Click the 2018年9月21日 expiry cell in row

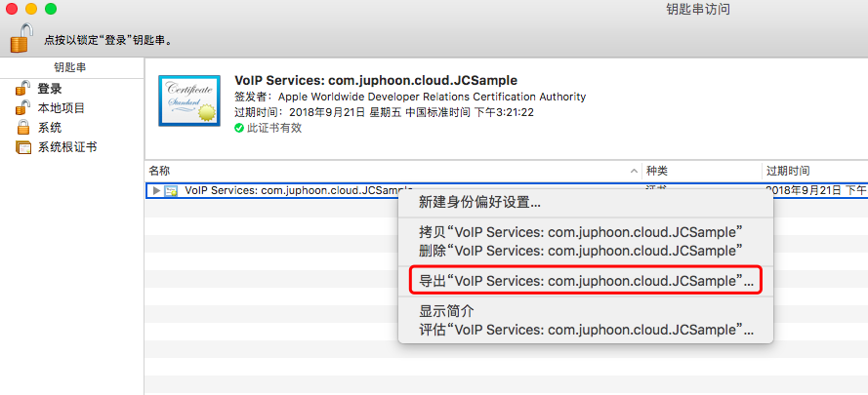pyautogui.click(x=816, y=191)
